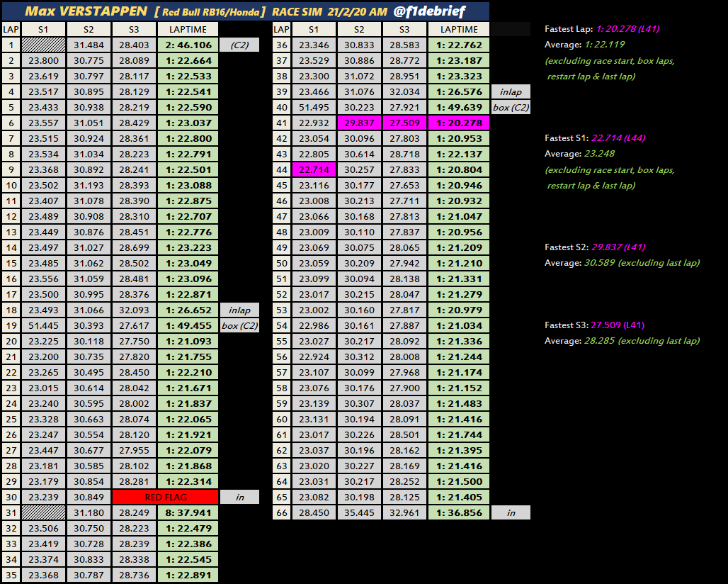Click lap 42 laptime 1:20.953
The width and height of the screenshot is (728, 584).
[459, 138]
